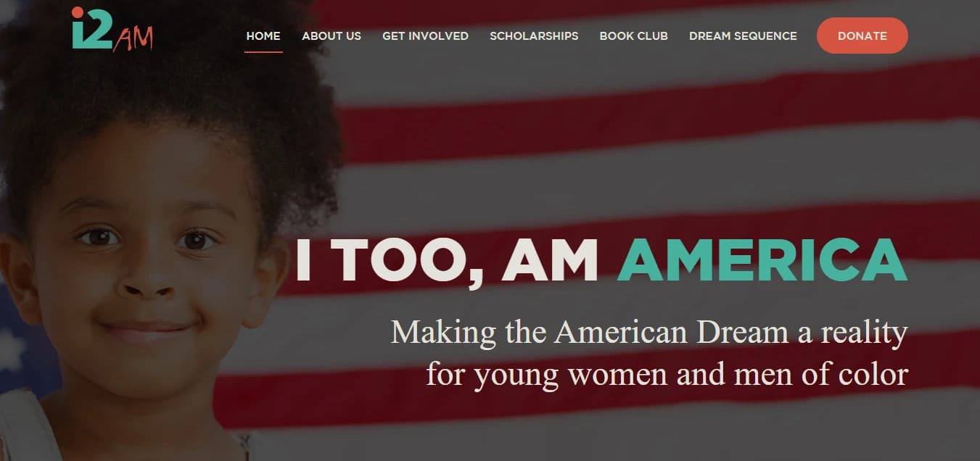Open the DREAM SEQUENCE nav link

[x=743, y=36]
